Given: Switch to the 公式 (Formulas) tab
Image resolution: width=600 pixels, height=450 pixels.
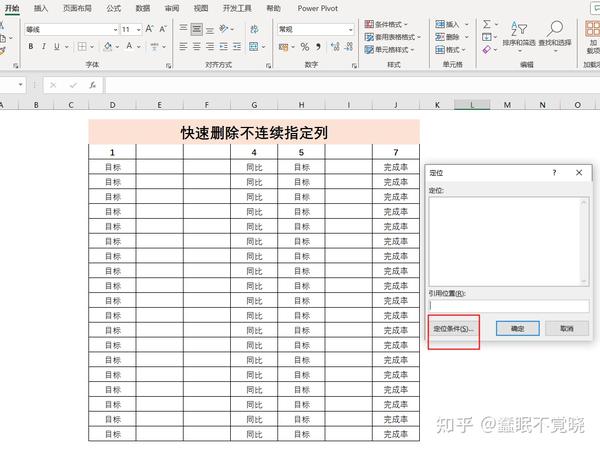Looking at the screenshot, I should (x=113, y=8).
